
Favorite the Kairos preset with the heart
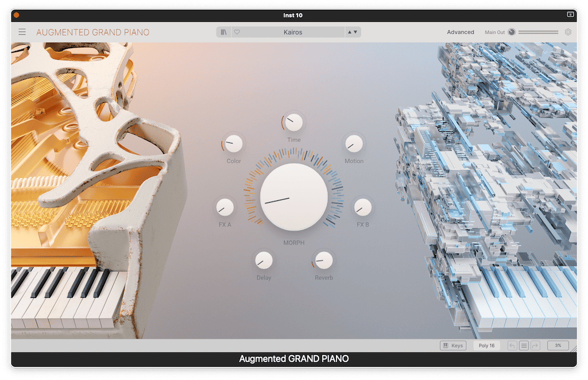tap(237, 32)
